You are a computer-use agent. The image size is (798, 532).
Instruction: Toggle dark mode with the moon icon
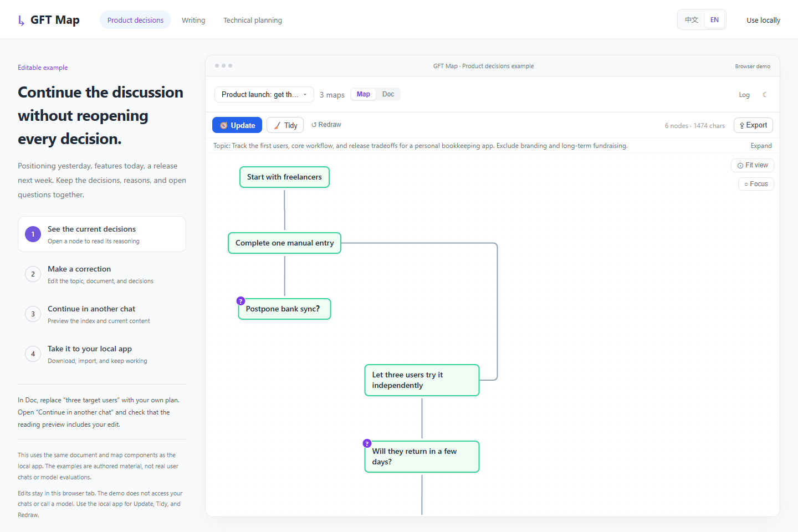click(x=765, y=95)
